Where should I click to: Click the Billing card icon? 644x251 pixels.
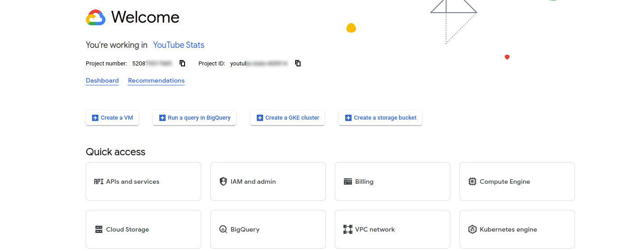347,181
